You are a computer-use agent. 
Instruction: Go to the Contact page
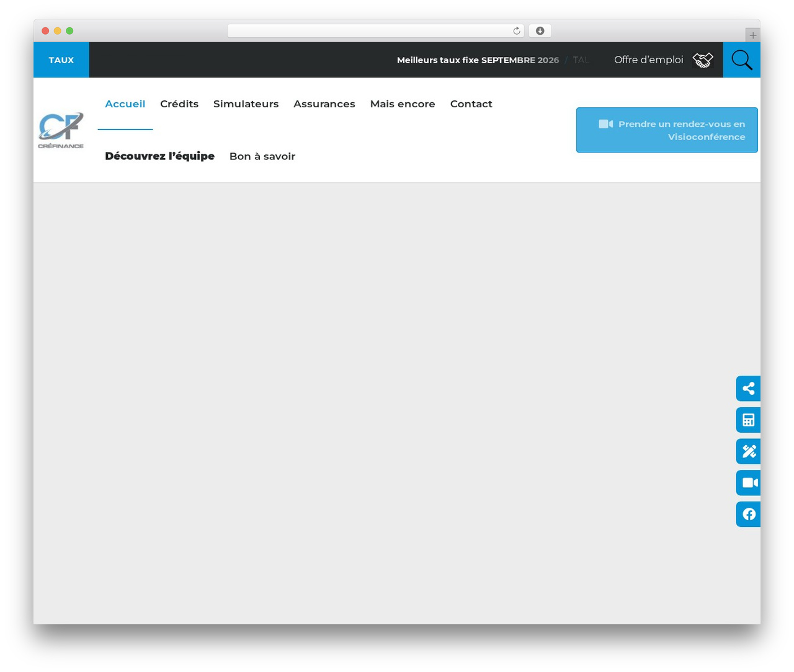pos(471,104)
